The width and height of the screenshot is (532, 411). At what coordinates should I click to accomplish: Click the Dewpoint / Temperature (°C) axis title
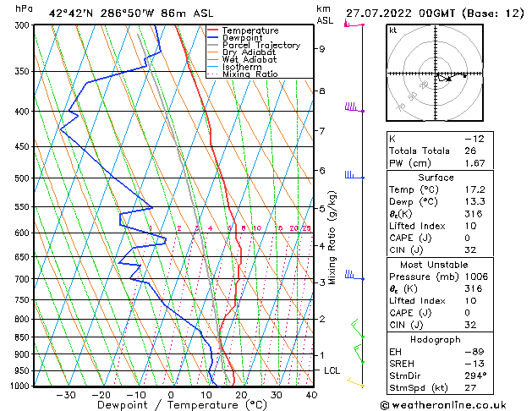pyautogui.click(x=182, y=405)
